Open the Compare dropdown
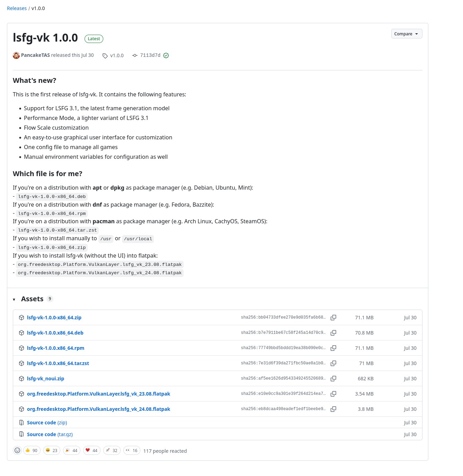This screenshot has height=476, width=463. tap(407, 34)
